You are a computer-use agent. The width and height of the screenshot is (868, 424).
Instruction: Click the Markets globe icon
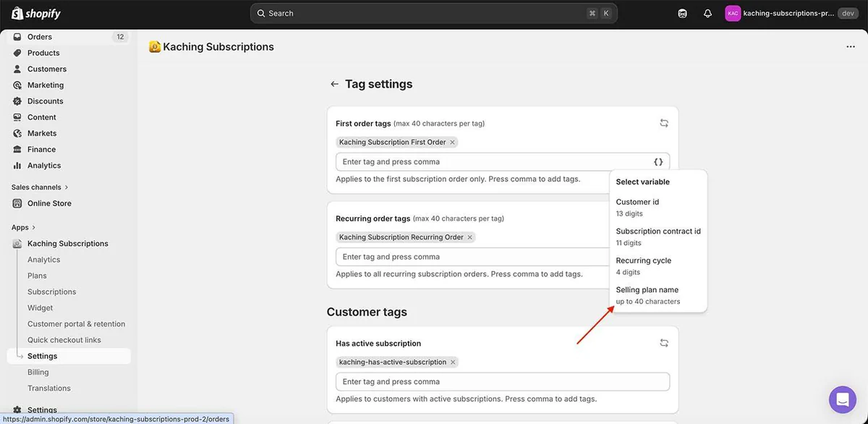pos(17,133)
